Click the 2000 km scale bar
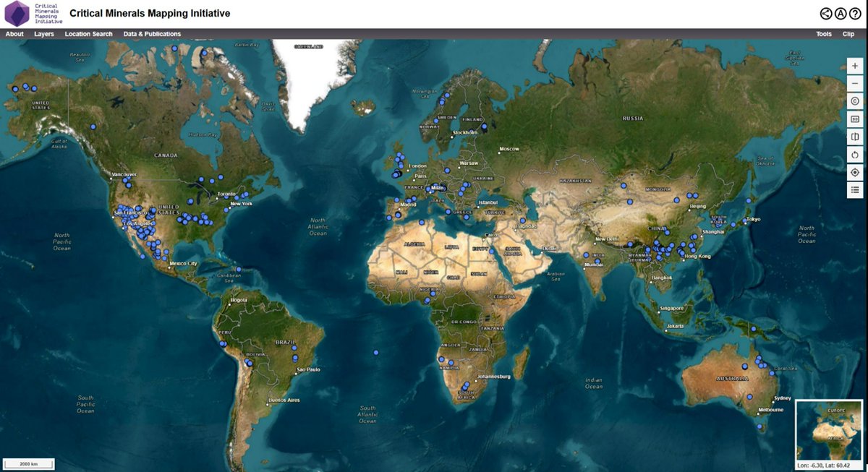Viewport: 868px width, 472px height. (29, 463)
